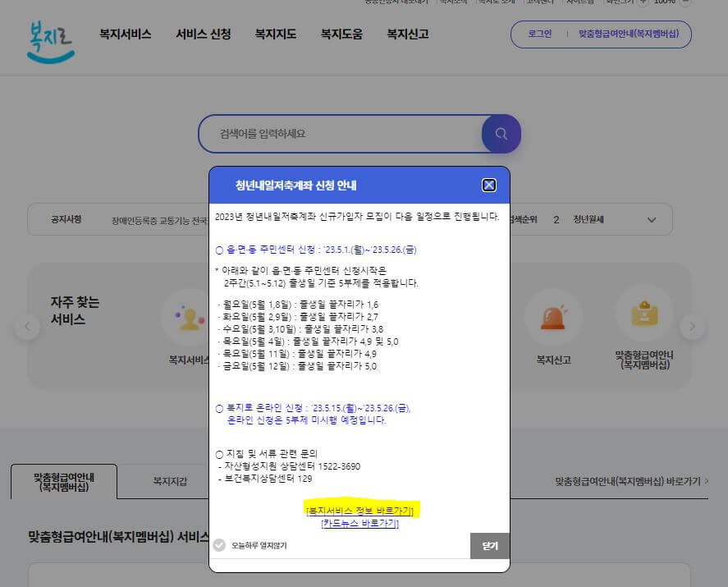Click 맞춤형급여안내(복지멤버십) 바로가기 link
Image resolution: width=728 pixels, height=587 pixels.
tap(632, 481)
